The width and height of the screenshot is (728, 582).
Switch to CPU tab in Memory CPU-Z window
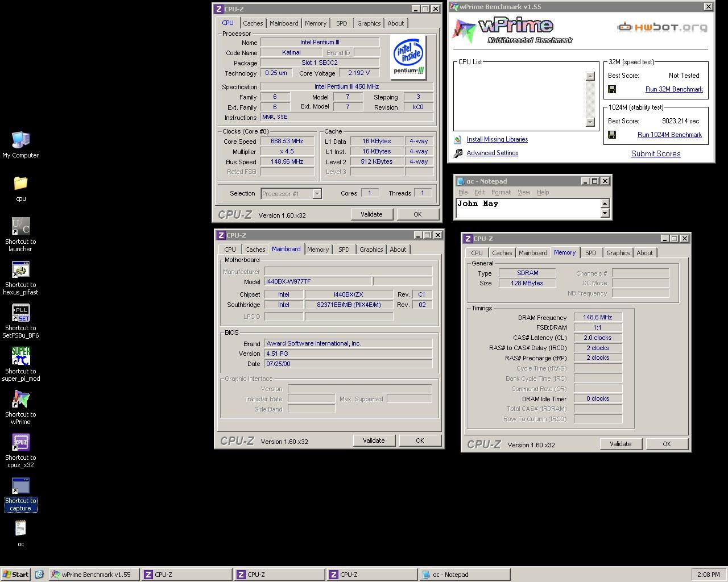[x=477, y=253]
